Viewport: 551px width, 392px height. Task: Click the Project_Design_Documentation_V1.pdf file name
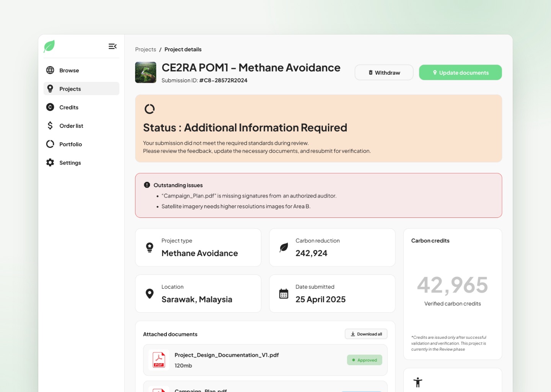tap(227, 355)
